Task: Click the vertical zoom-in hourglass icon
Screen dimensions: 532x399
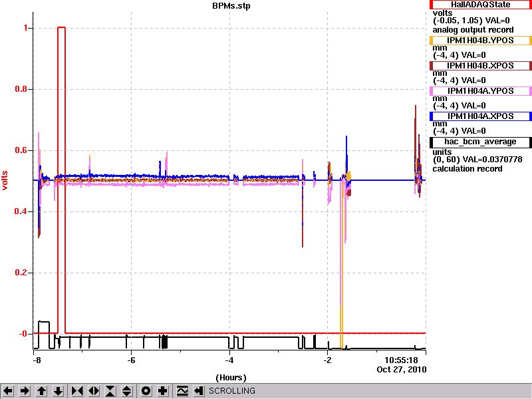Action: (x=110, y=391)
